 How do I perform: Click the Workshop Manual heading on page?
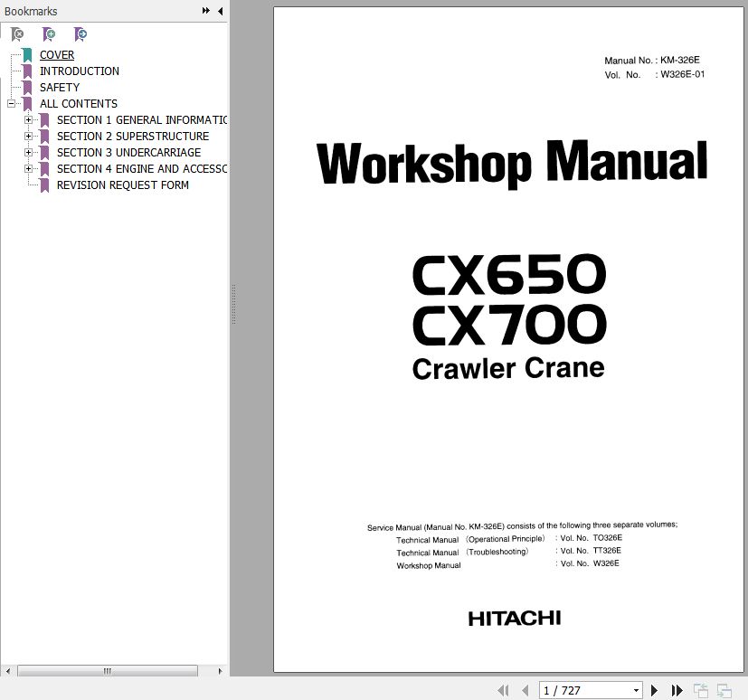pyautogui.click(x=512, y=163)
